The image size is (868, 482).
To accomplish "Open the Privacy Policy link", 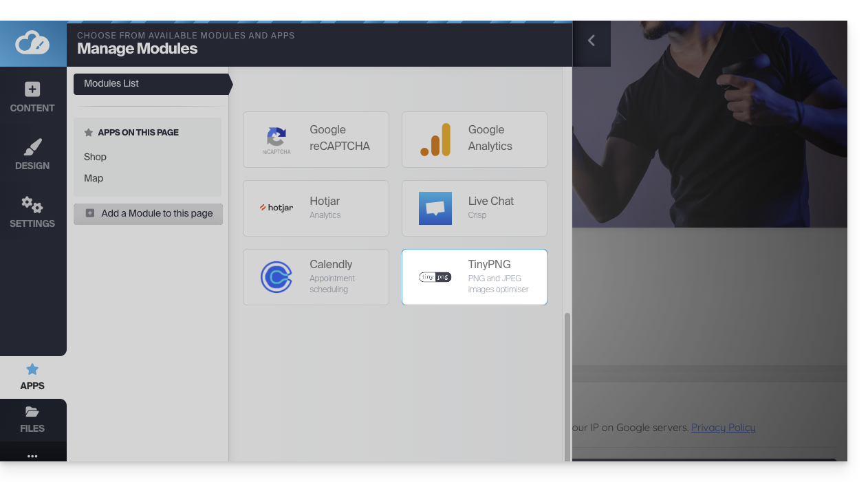I will pos(723,428).
